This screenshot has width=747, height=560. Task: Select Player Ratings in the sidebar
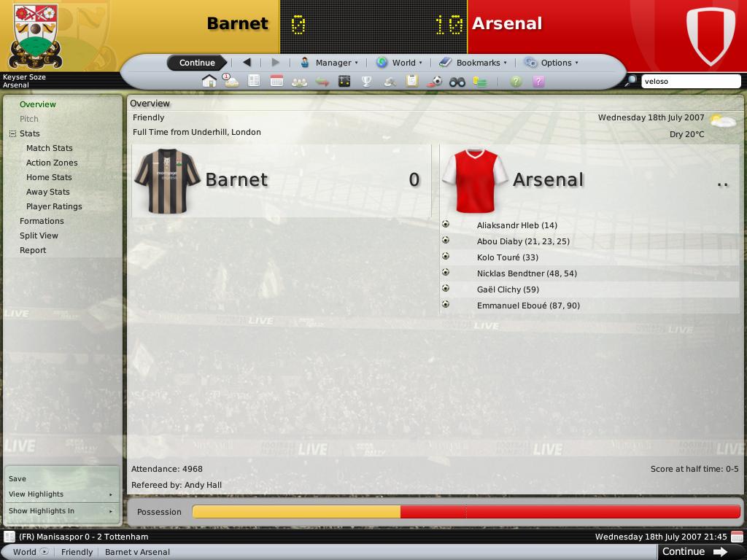pos(54,206)
